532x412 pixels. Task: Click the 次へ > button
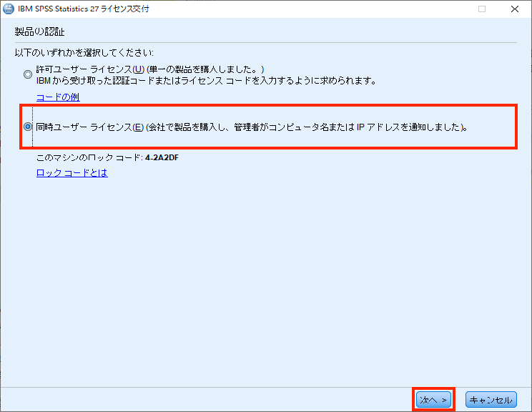433,400
